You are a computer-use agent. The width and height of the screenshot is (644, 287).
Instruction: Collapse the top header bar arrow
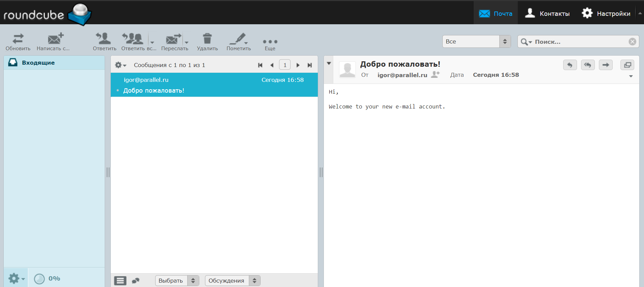[x=640, y=13]
